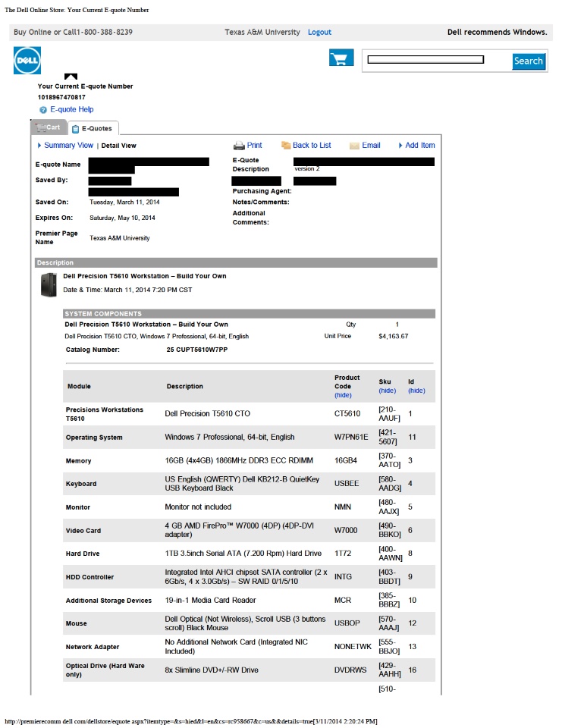Click No Additional Network Card description
The image size is (562, 728).
point(237,647)
